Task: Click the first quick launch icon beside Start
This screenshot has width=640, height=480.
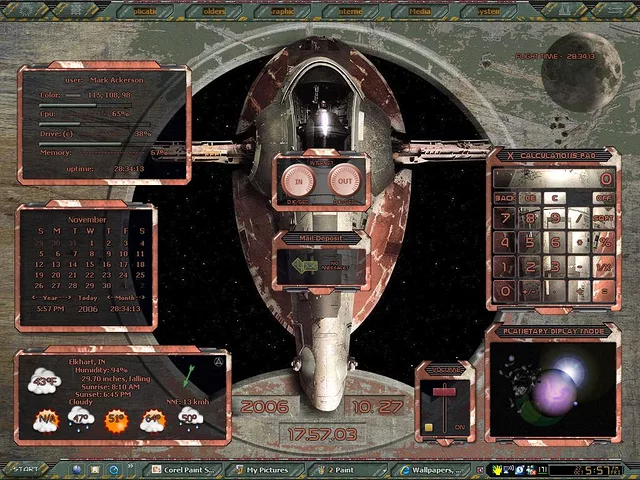Action: point(78,468)
